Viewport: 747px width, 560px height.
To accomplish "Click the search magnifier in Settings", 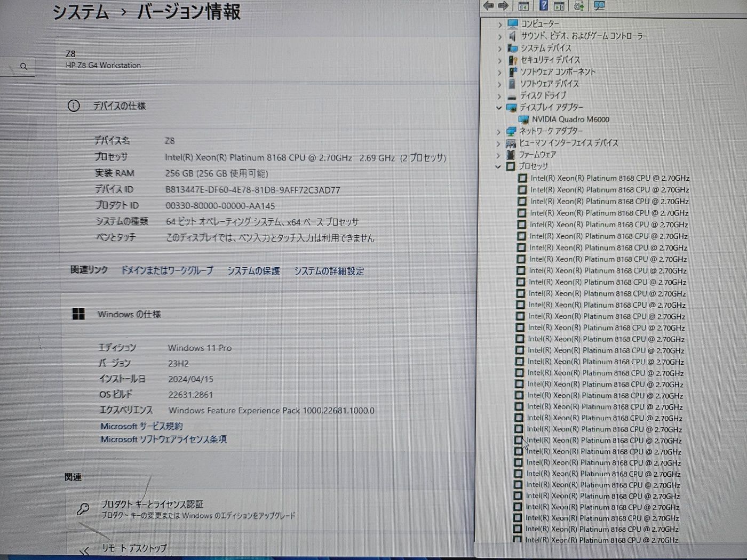I will [x=23, y=67].
